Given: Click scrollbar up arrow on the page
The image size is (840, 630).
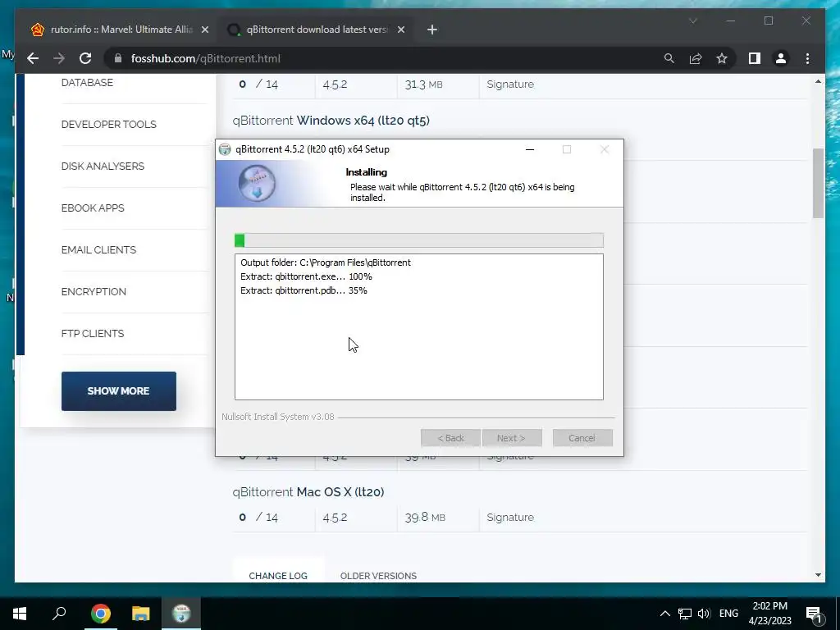Looking at the screenshot, I should click(x=818, y=81).
